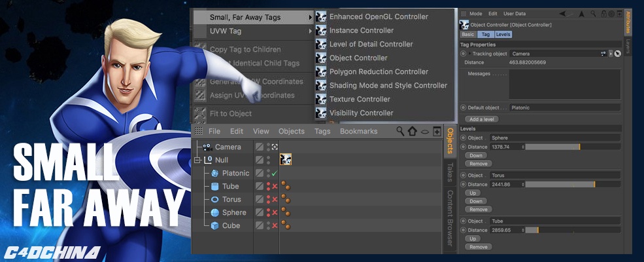Click the Sphere object icon
Viewport: 644px width, 262px height.
214,213
